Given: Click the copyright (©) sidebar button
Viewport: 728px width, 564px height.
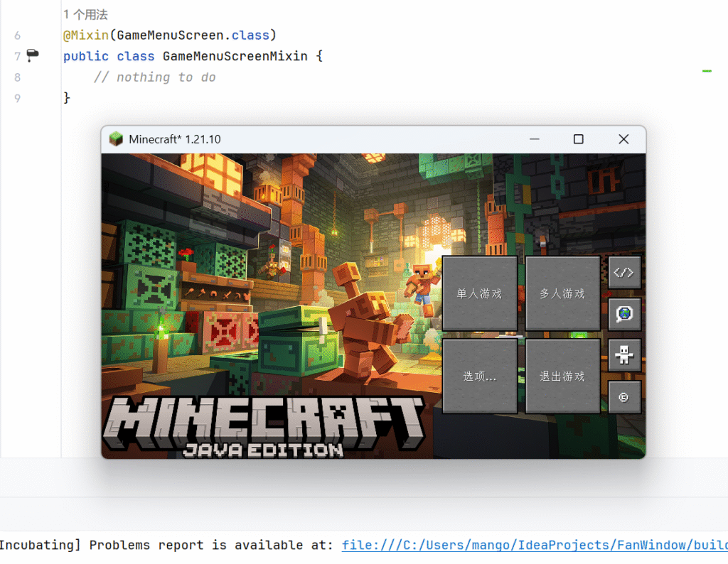Looking at the screenshot, I should [x=623, y=396].
